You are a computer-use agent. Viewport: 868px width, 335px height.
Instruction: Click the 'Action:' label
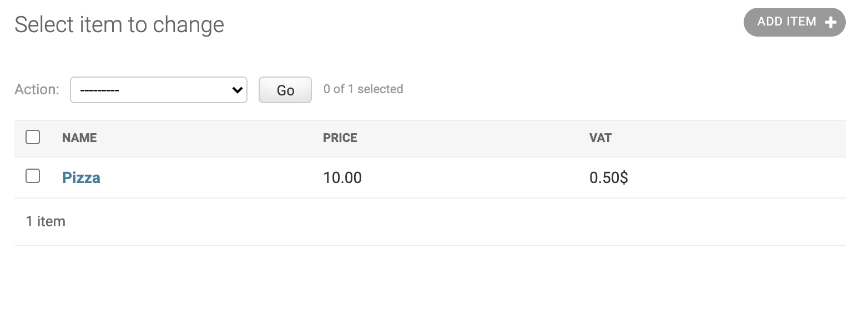[37, 89]
